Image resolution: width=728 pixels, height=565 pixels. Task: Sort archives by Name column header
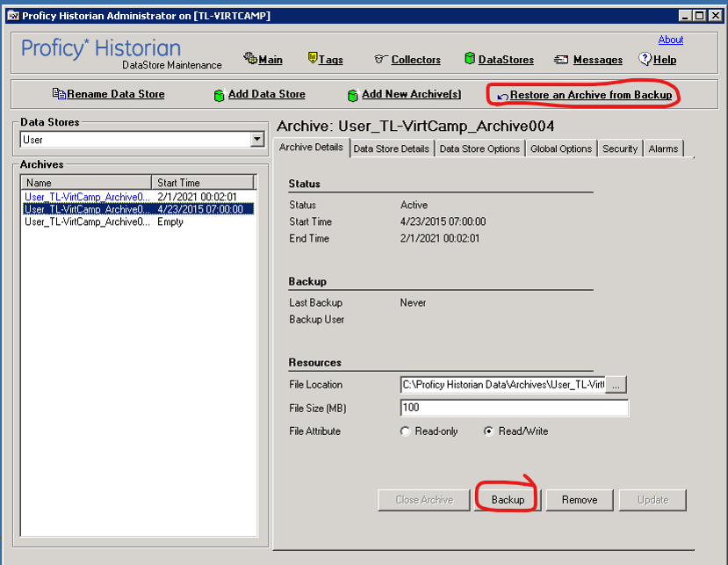click(86, 182)
